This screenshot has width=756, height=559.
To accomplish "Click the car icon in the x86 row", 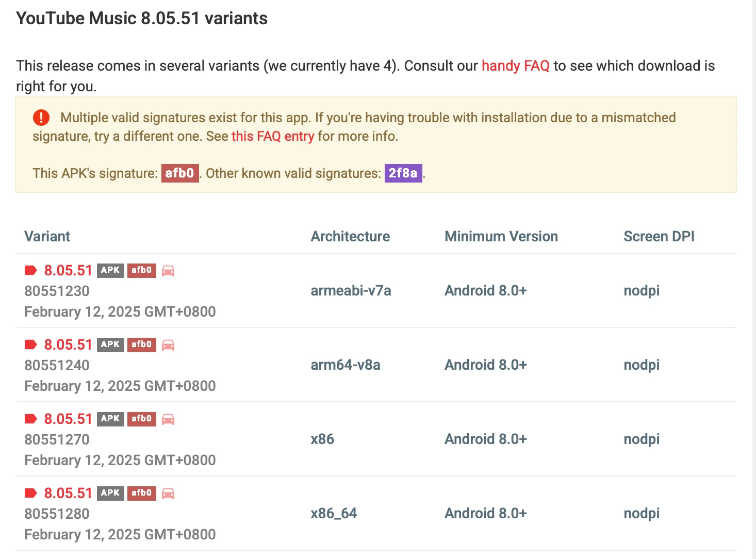I will click(x=168, y=419).
